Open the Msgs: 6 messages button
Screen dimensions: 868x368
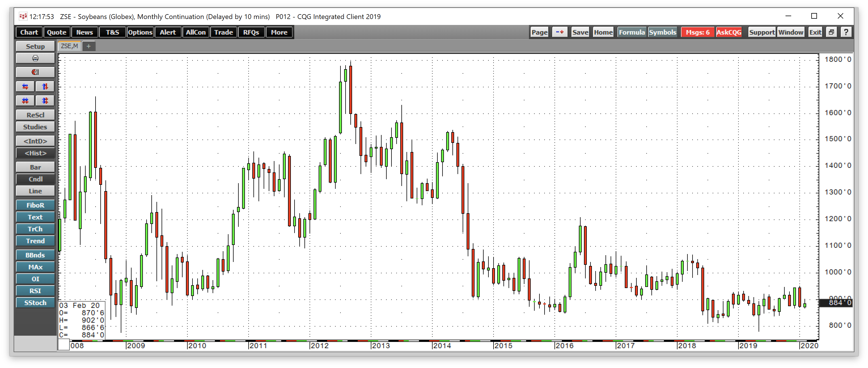click(x=698, y=32)
